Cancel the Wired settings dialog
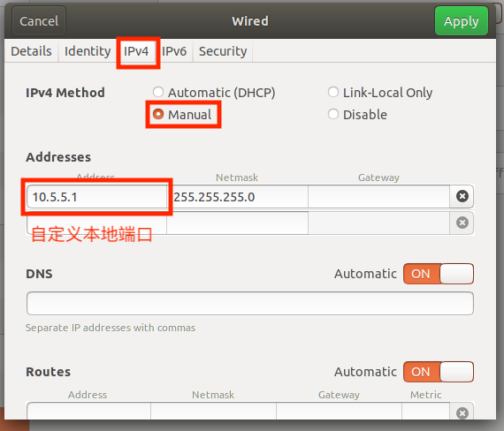Image resolution: width=504 pixels, height=431 pixels. tap(39, 21)
